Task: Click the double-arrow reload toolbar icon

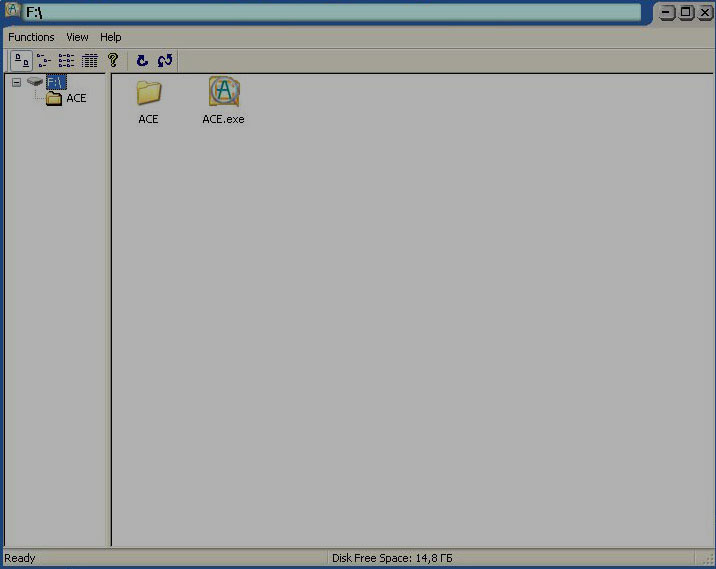Action: [165, 61]
